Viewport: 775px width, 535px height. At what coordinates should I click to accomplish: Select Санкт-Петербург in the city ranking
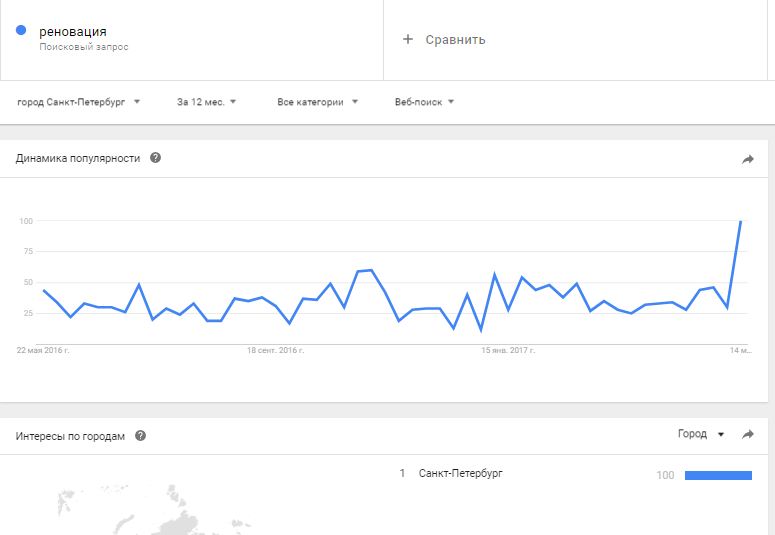tap(460, 473)
